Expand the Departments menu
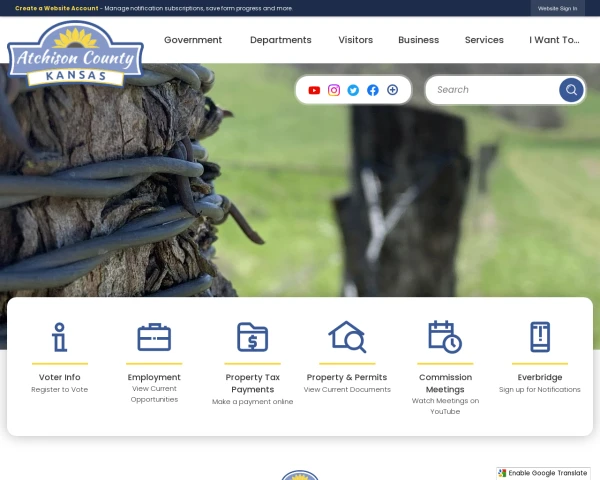 pos(280,40)
